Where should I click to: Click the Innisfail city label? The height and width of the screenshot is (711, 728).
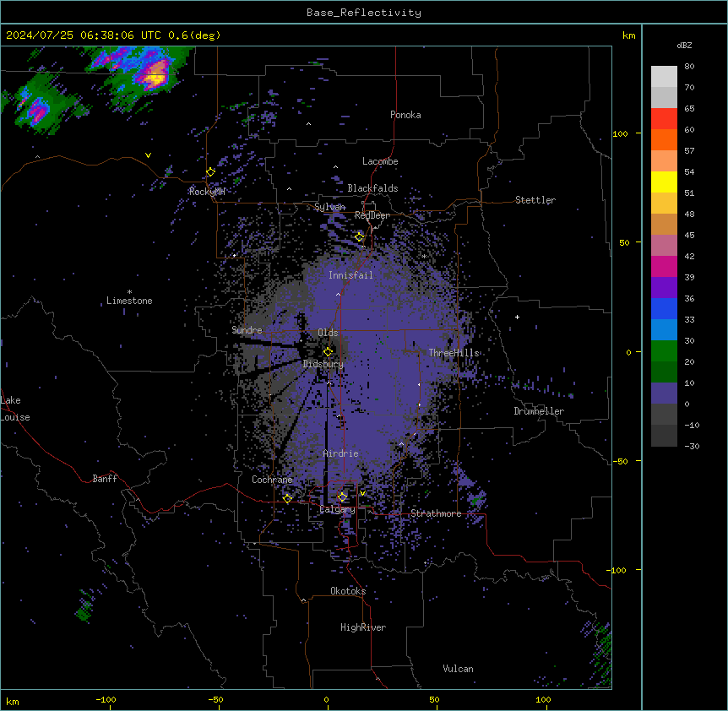click(350, 275)
